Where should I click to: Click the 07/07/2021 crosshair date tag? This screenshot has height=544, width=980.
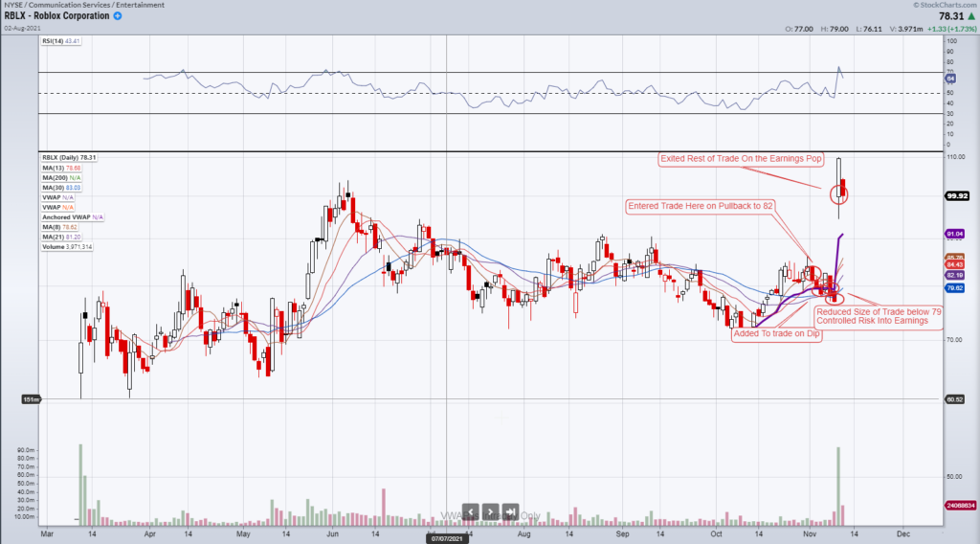point(447,538)
